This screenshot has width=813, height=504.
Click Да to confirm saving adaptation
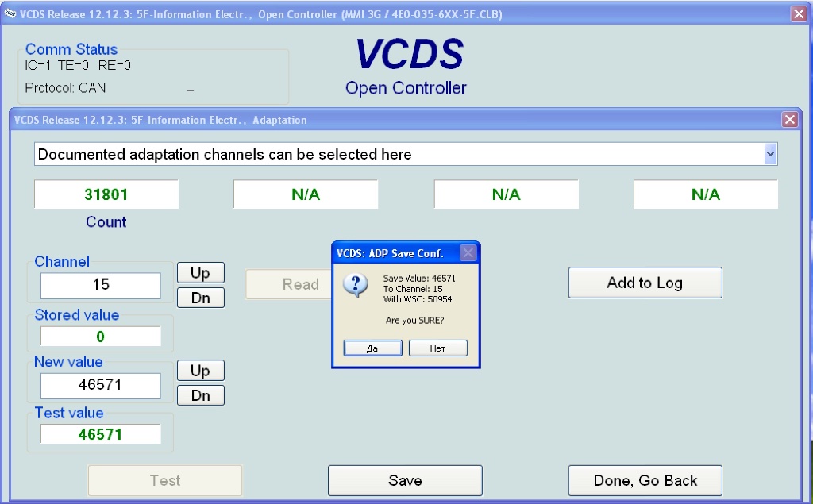coord(372,348)
